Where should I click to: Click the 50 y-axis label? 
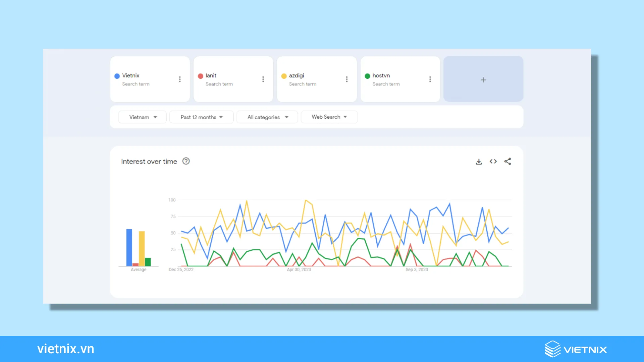click(173, 233)
